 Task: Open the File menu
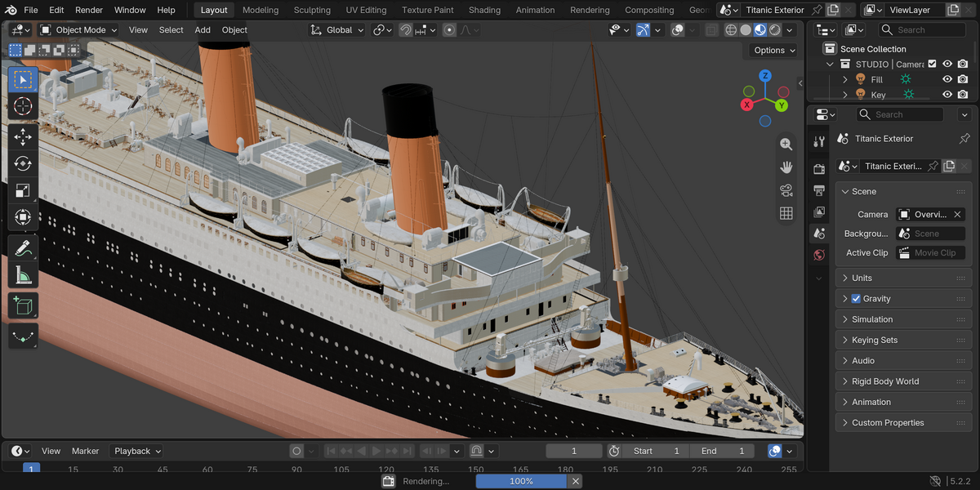pyautogui.click(x=31, y=10)
